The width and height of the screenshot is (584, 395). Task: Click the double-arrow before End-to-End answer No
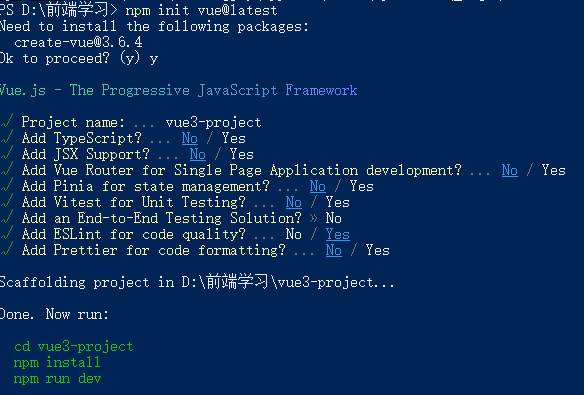pyautogui.click(x=314, y=218)
